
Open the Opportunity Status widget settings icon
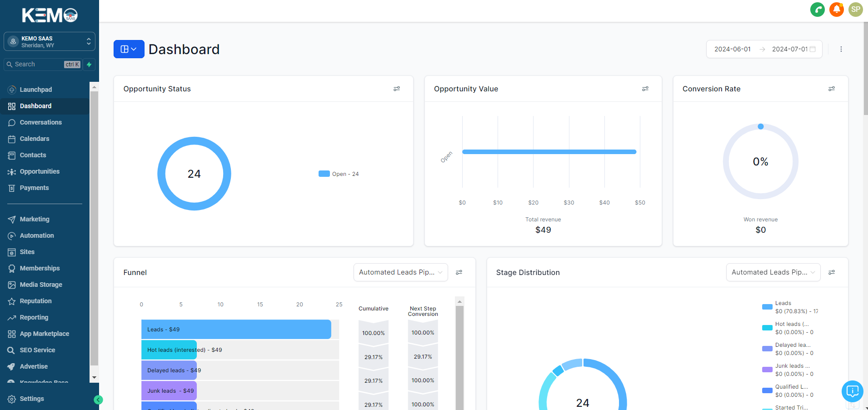pos(396,89)
